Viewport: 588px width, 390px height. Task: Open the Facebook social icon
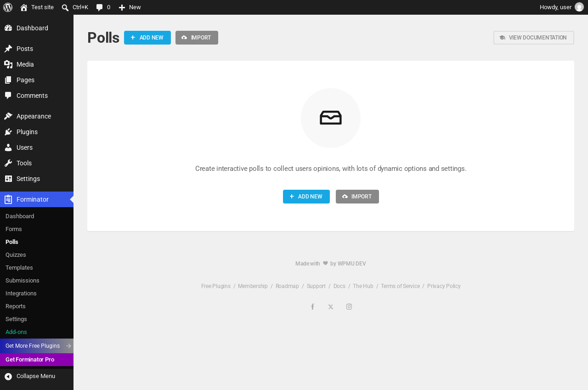tap(312, 307)
